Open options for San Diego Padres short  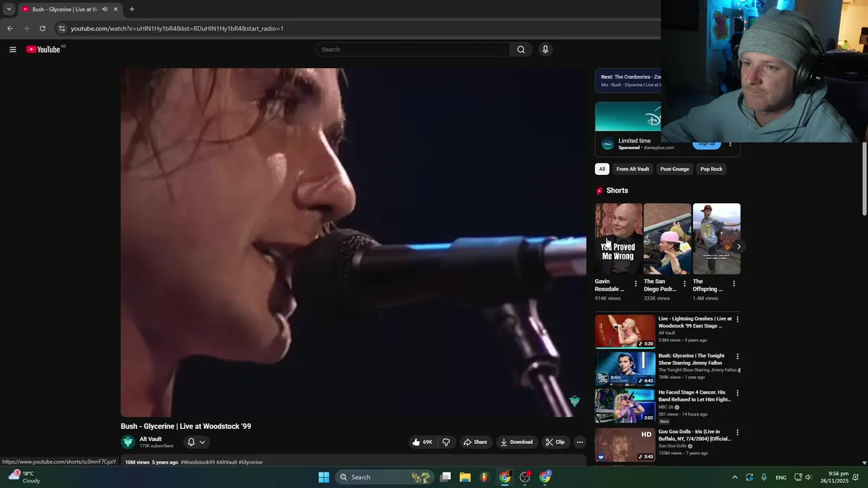(684, 284)
